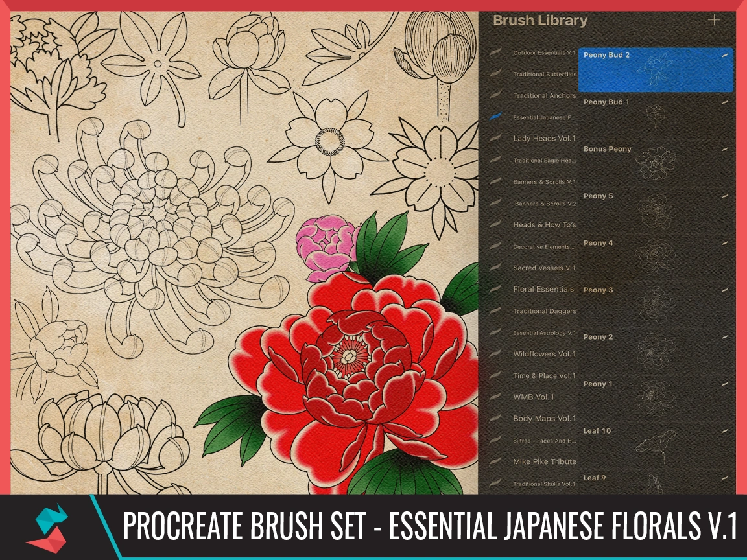The height and width of the screenshot is (560, 747).
Task: Pick the Peony 1 brush
Action: [648, 393]
